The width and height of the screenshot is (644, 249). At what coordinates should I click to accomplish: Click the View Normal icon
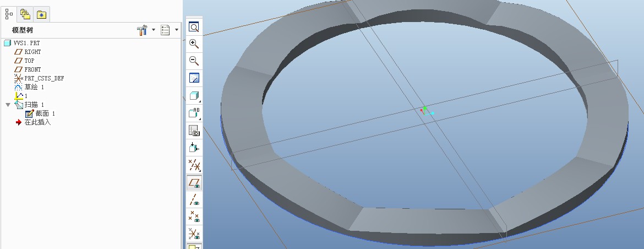(x=194, y=148)
